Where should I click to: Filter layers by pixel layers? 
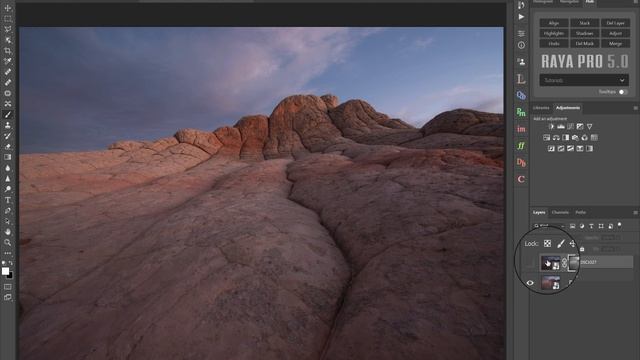tap(572, 226)
